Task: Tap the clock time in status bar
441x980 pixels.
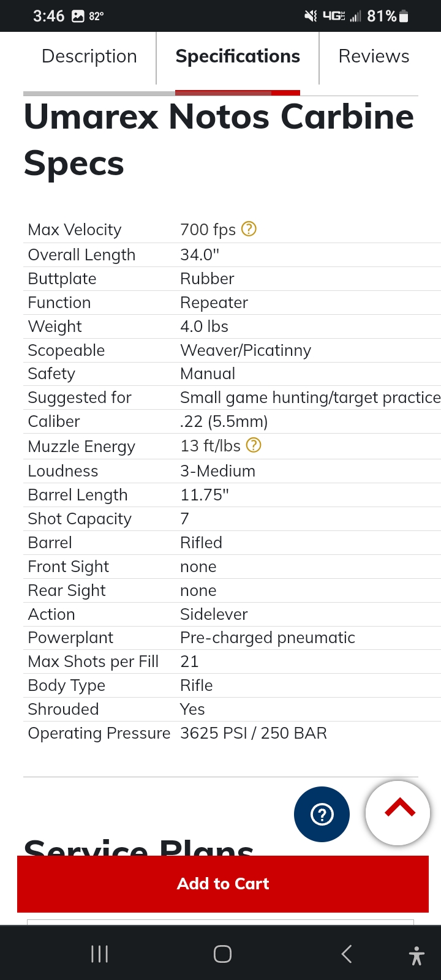Action: [48, 17]
